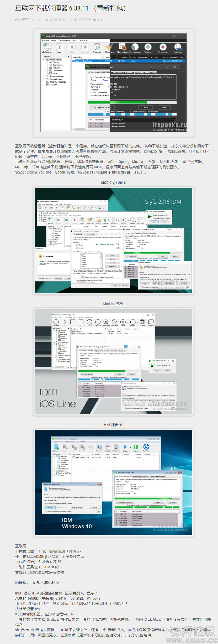Open Граббер globe icon in IDM 6.25
The image size is (218, 644).
(142, 322)
